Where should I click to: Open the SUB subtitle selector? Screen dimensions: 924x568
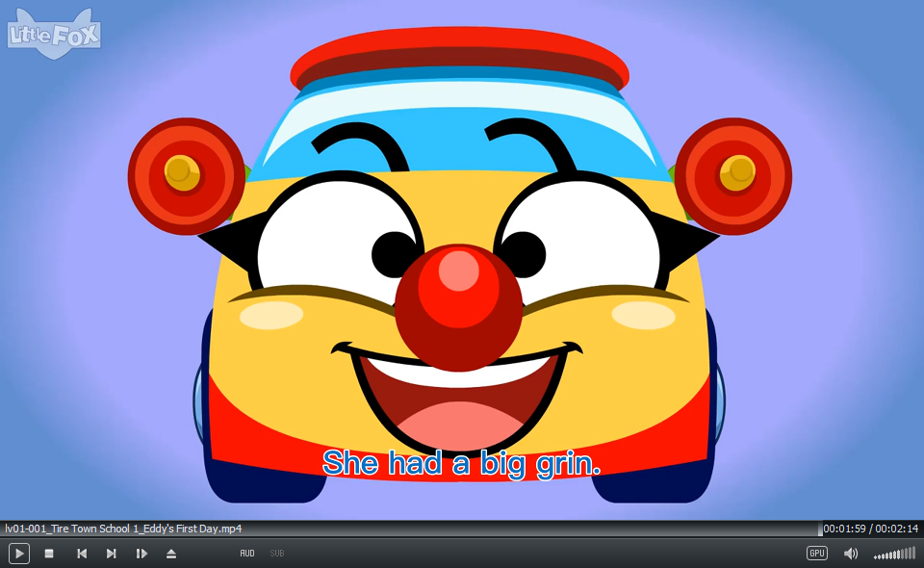click(277, 554)
